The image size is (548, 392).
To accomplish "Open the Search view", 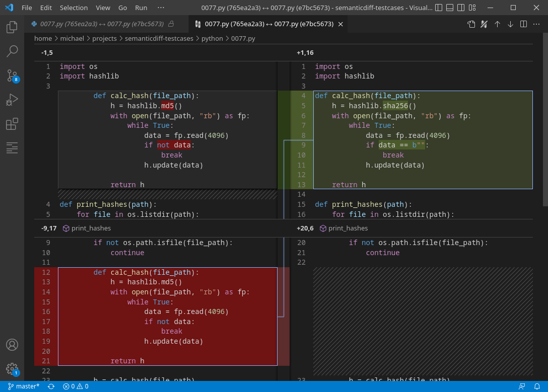I will point(12,51).
